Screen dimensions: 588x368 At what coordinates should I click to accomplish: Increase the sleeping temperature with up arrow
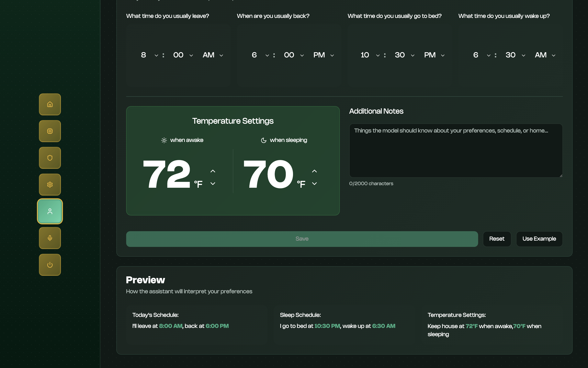(x=314, y=171)
